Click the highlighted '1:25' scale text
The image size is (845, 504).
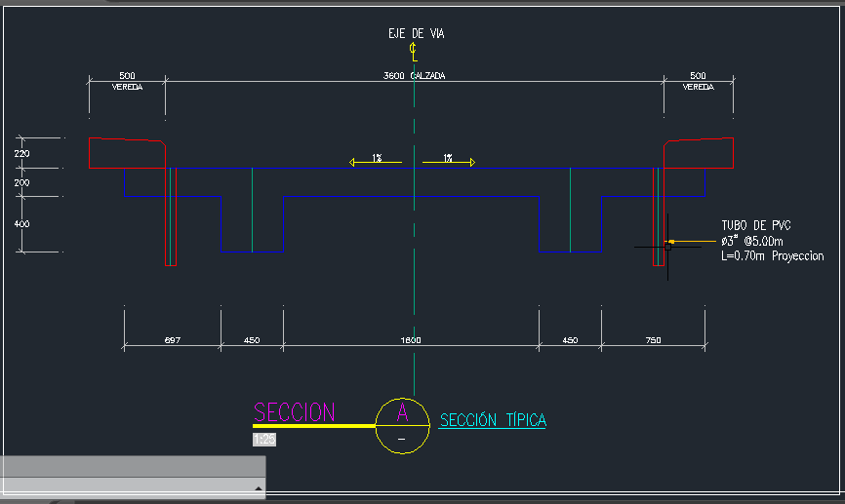[x=264, y=440]
